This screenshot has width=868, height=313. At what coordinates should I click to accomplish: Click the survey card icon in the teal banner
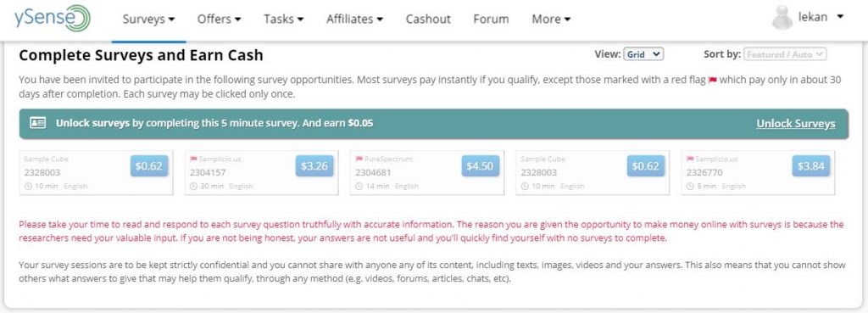click(x=37, y=123)
